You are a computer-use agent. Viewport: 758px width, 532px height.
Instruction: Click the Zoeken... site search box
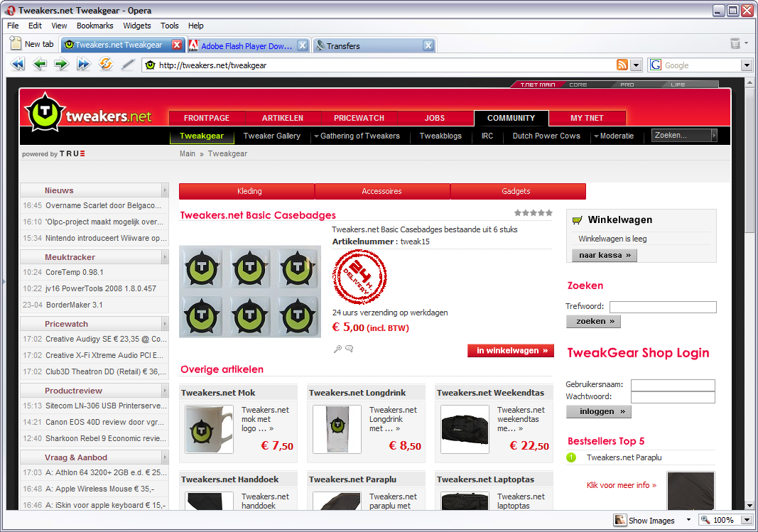pyautogui.click(x=681, y=135)
